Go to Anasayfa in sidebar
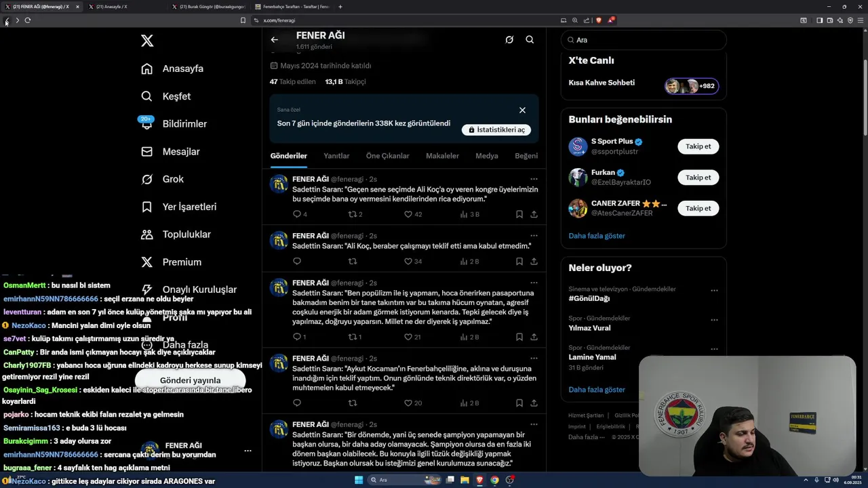This screenshot has height=488, width=868. [x=172, y=68]
